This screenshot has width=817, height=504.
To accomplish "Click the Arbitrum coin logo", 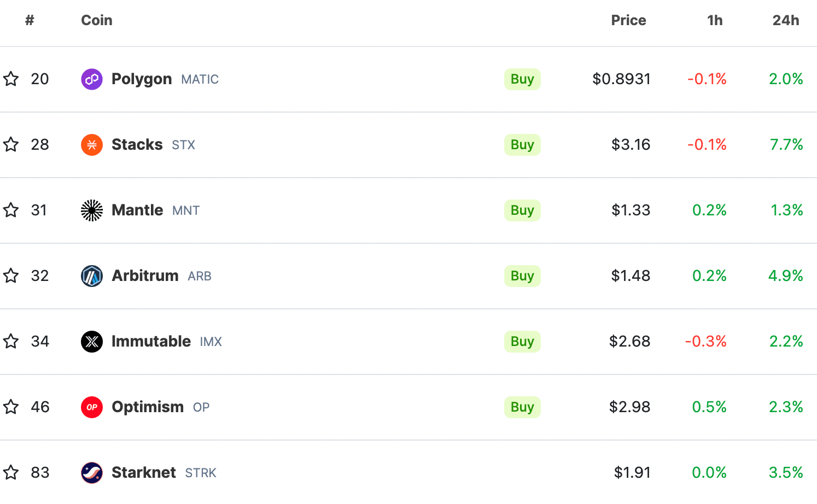I will point(91,276).
